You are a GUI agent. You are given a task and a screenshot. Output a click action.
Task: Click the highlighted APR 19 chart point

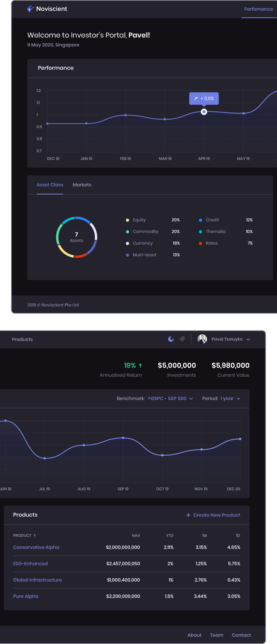tap(204, 112)
